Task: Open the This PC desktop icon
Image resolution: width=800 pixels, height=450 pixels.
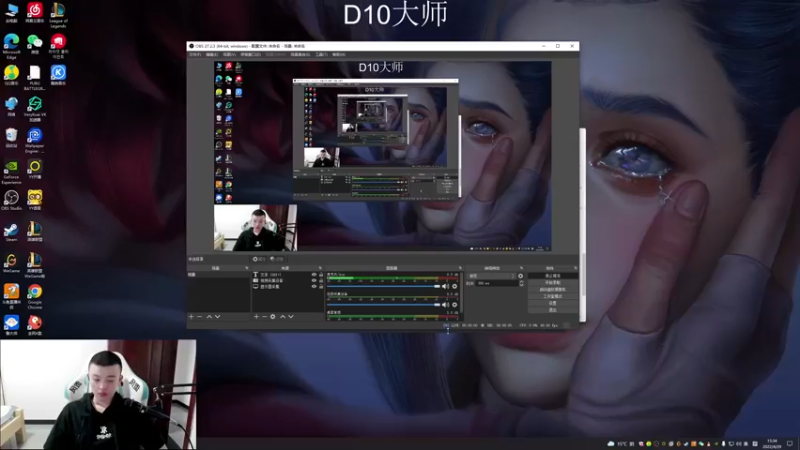Action: click(x=11, y=12)
